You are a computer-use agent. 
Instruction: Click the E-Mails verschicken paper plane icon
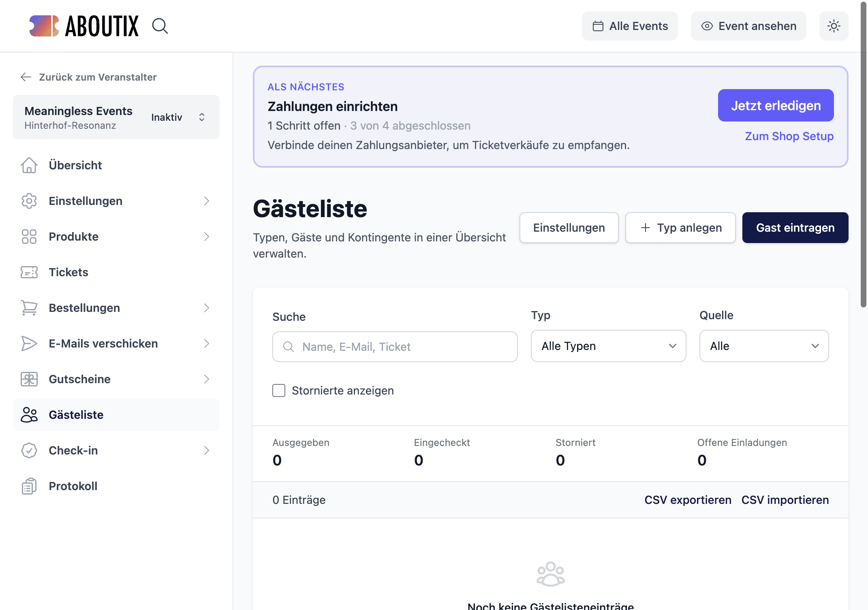(29, 343)
